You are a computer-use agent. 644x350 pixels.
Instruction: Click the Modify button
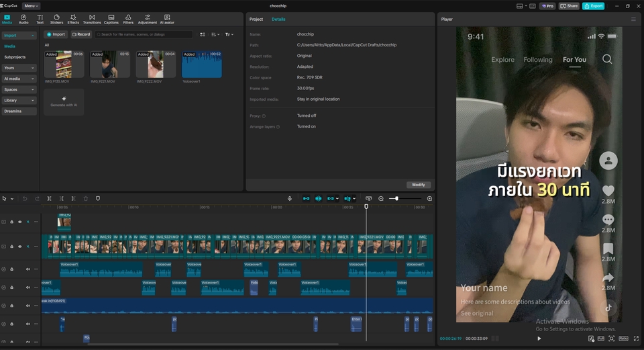pos(419,185)
